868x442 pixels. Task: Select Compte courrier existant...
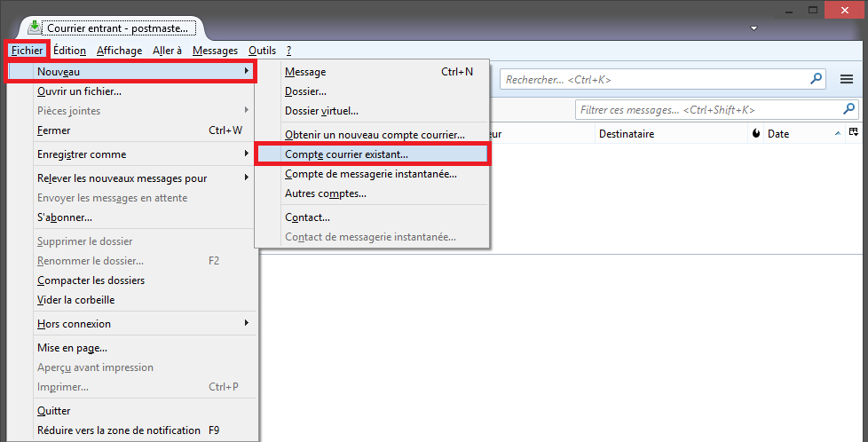(372, 154)
